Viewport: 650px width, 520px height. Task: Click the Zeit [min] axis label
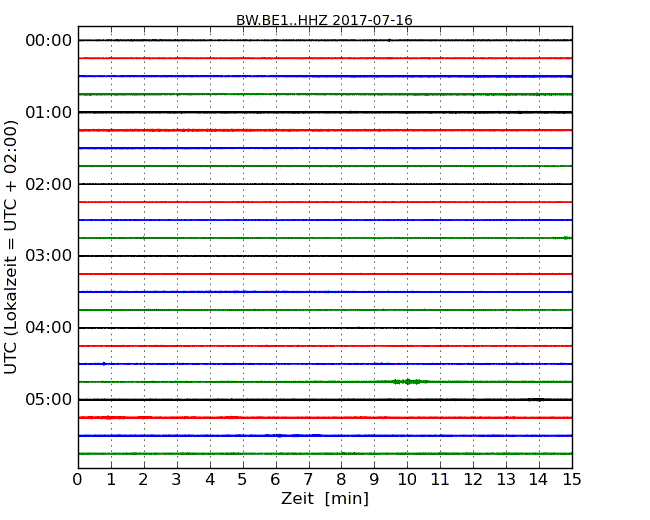click(x=325, y=498)
